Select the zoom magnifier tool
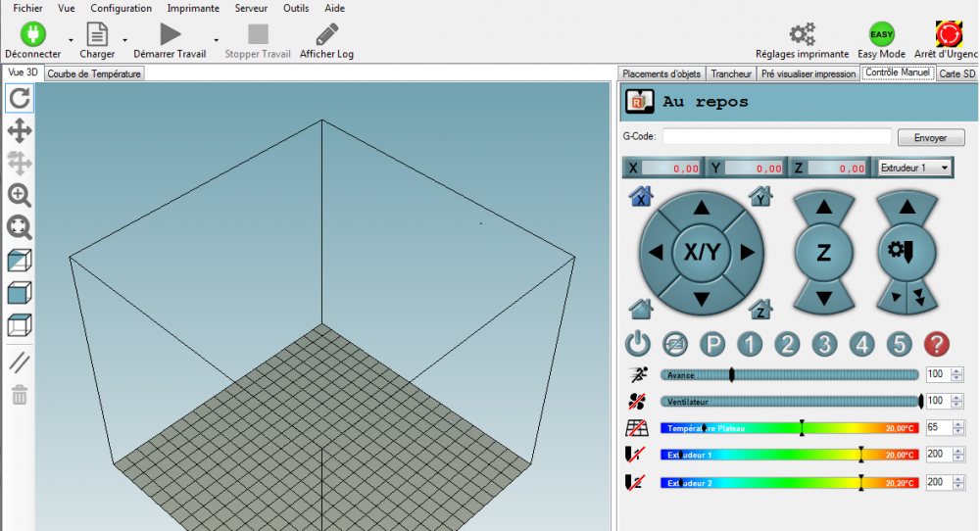Screen dimensions: 980x531 tap(20, 196)
